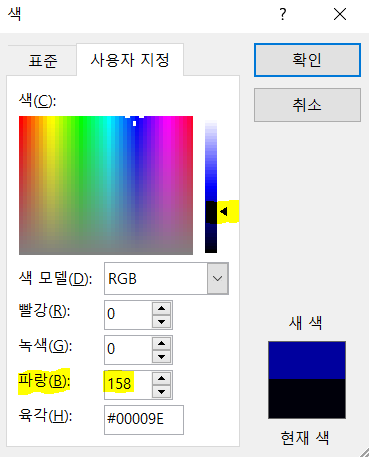Click the 육각(H) hex field #00009E

pos(144,420)
